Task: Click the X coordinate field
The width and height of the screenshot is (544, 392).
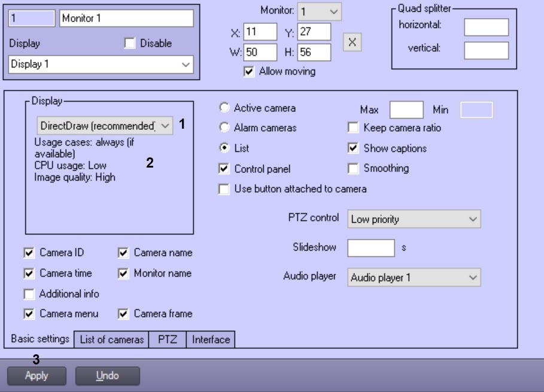Action: point(260,32)
